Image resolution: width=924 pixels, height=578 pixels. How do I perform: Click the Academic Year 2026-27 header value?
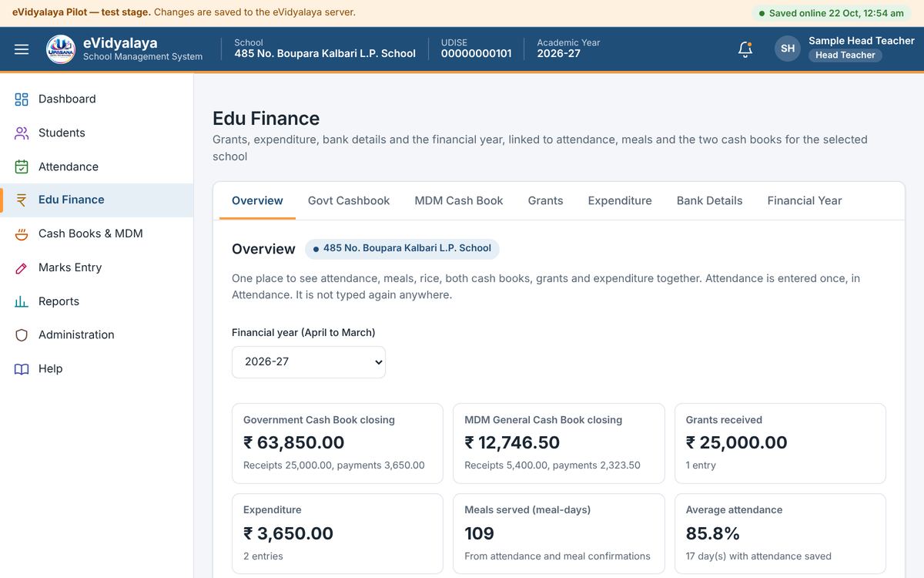pos(559,54)
